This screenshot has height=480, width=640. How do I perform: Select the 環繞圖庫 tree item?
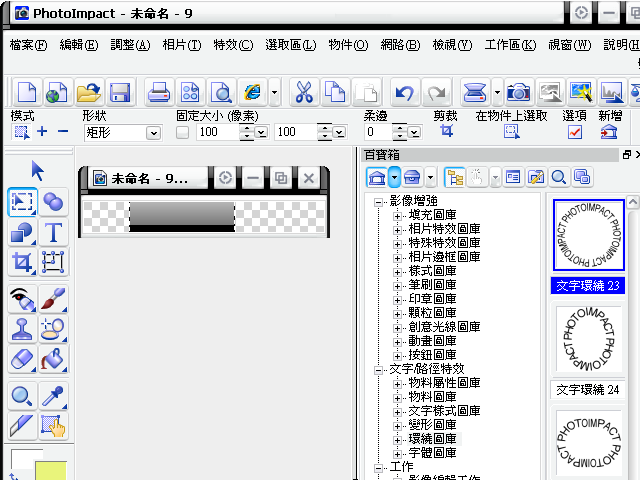tap(432, 439)
